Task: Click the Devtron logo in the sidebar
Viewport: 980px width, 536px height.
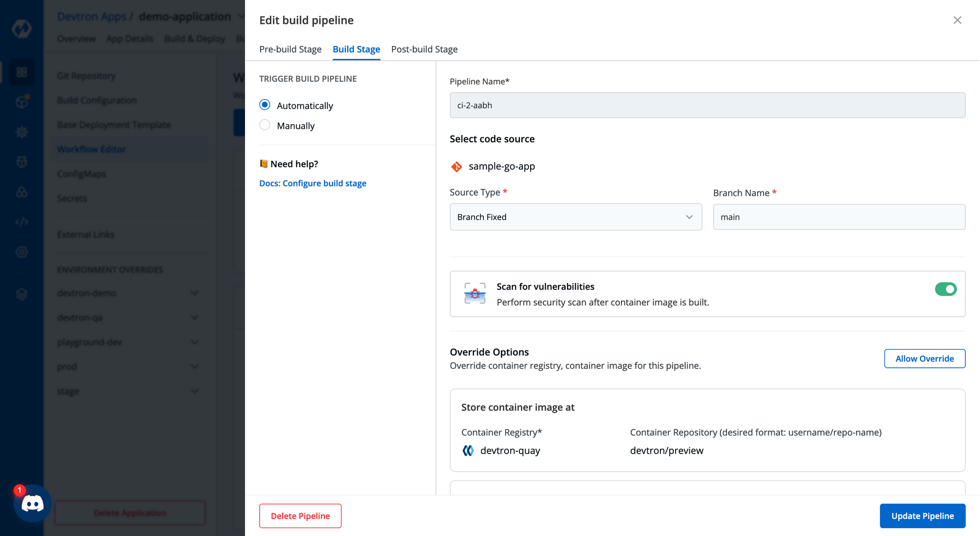Action: pos(22,28)
